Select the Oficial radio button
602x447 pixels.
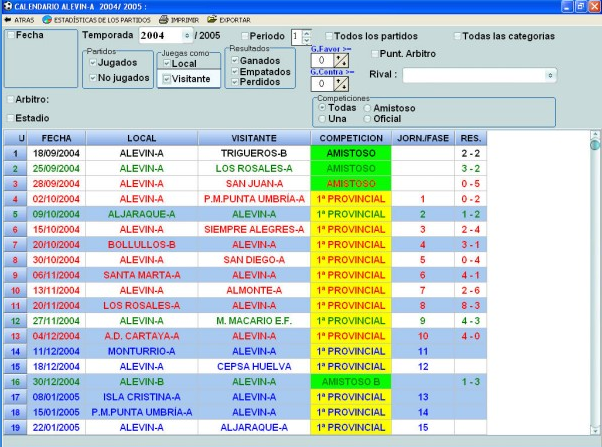367,119
